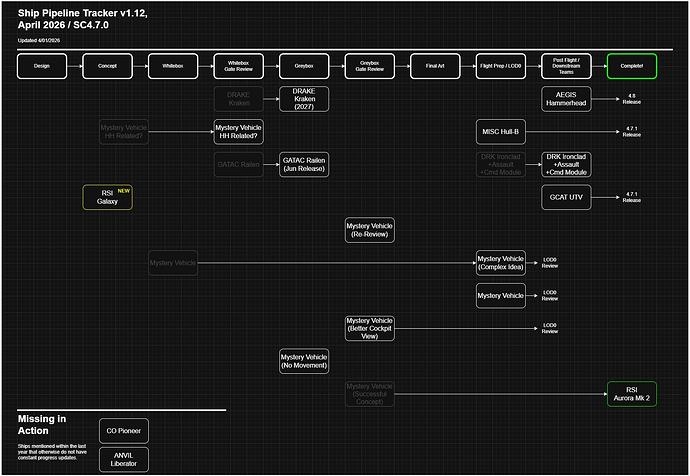Select the MISC Hull-B node
690x476 pixels.
click(501, 132)
